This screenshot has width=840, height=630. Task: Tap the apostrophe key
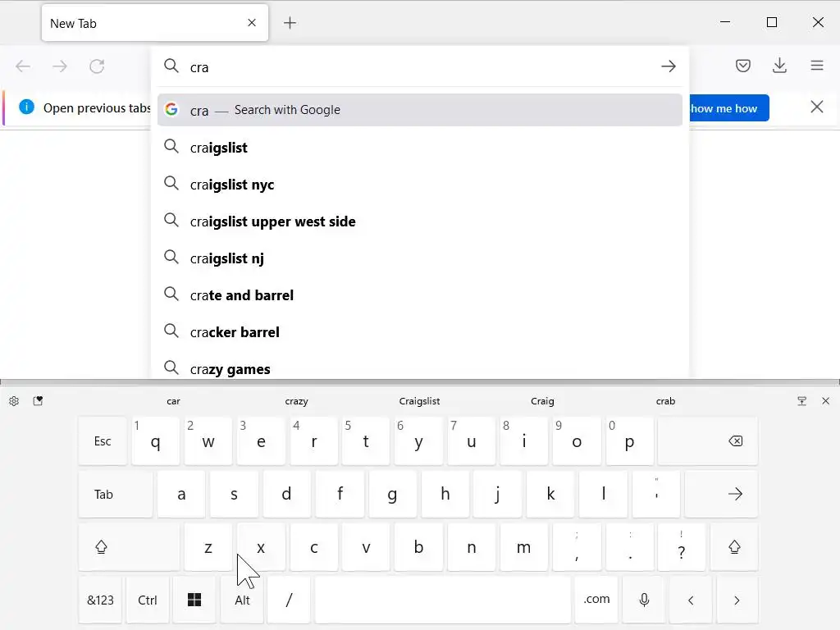pyautogui.click(x=656, y=494)
